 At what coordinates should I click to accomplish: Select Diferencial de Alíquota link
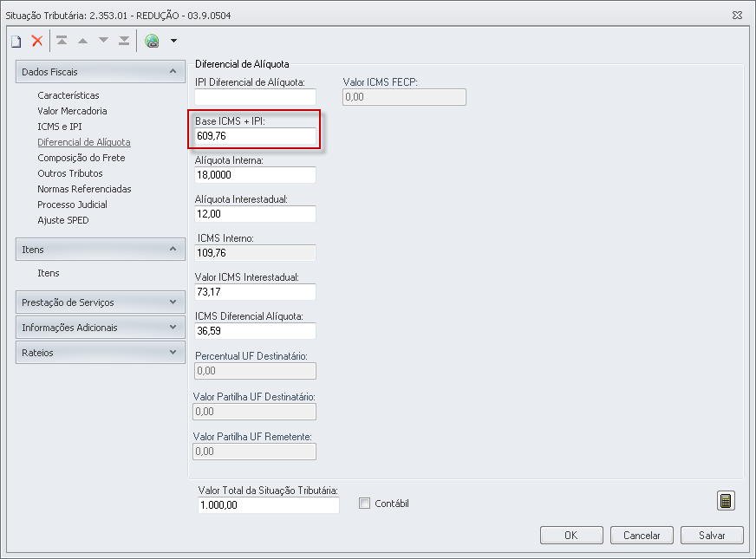click(84, 142)
